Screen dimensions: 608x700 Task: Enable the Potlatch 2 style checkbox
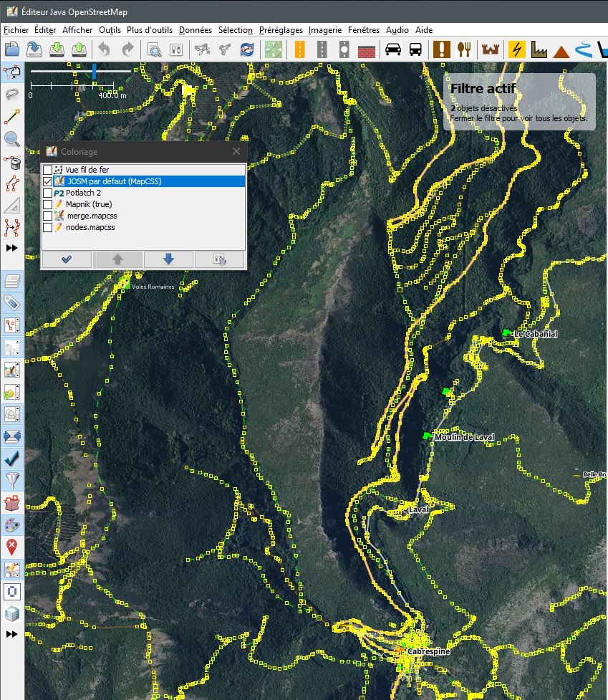pyautogui.click(x=48, y=193)
